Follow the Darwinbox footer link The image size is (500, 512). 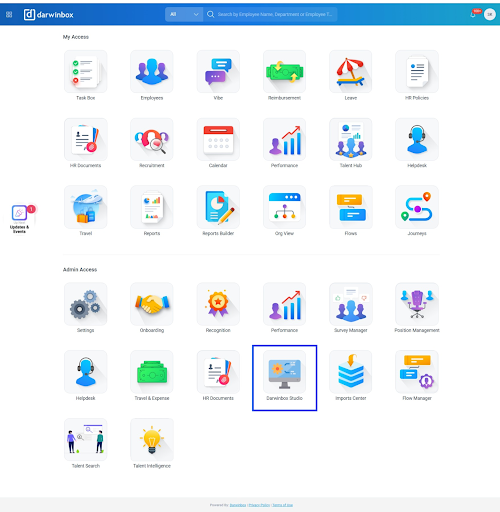click(x=238, y=505)
